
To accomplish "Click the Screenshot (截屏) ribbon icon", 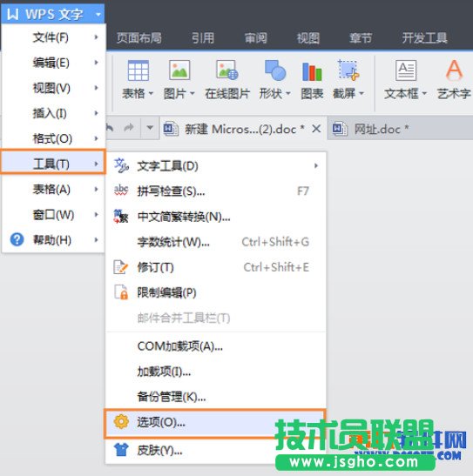I will pyautogui.click(x=348, y=70).
